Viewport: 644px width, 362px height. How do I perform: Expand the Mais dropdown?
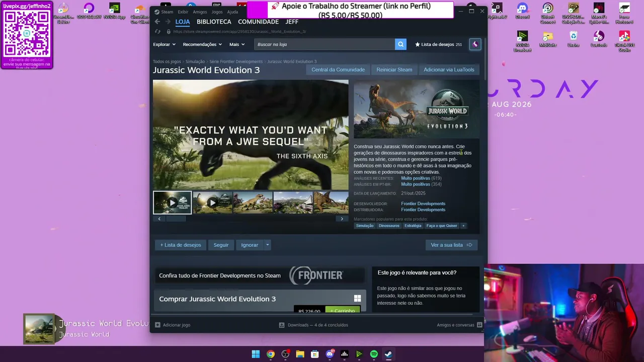tap(237, 44)
